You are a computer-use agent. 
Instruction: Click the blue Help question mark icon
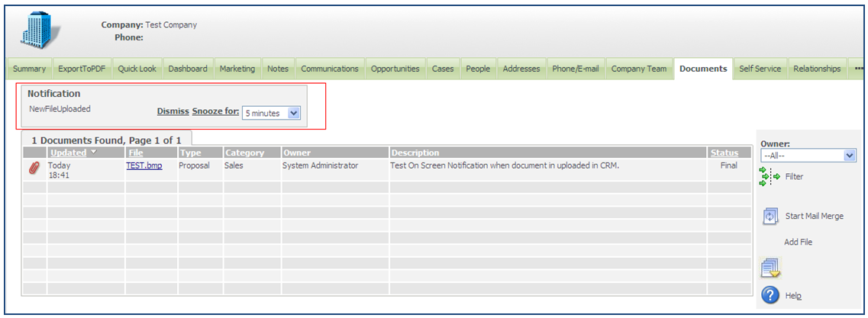click(770, 294)
